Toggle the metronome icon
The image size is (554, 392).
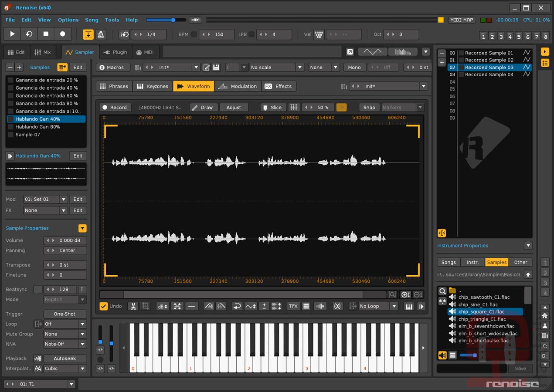click(100, 34)
